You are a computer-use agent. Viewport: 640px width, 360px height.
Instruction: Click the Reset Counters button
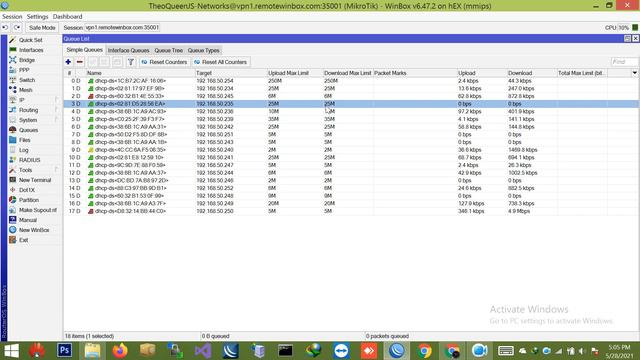(x=164, y=62)
